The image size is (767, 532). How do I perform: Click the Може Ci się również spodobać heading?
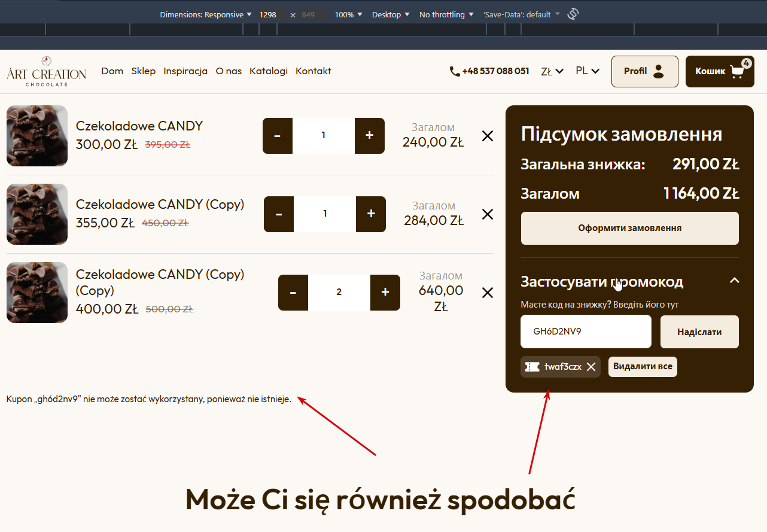[381, 500]
